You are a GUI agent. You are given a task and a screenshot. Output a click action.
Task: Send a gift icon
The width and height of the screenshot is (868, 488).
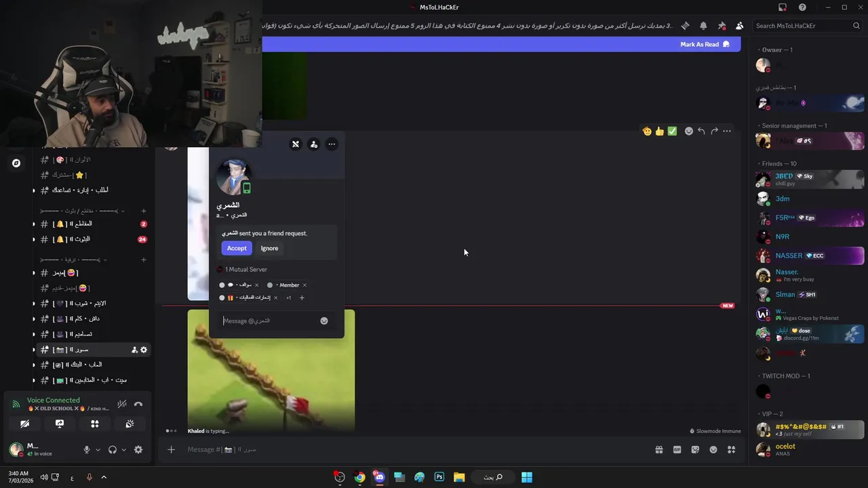pos(658,449)
